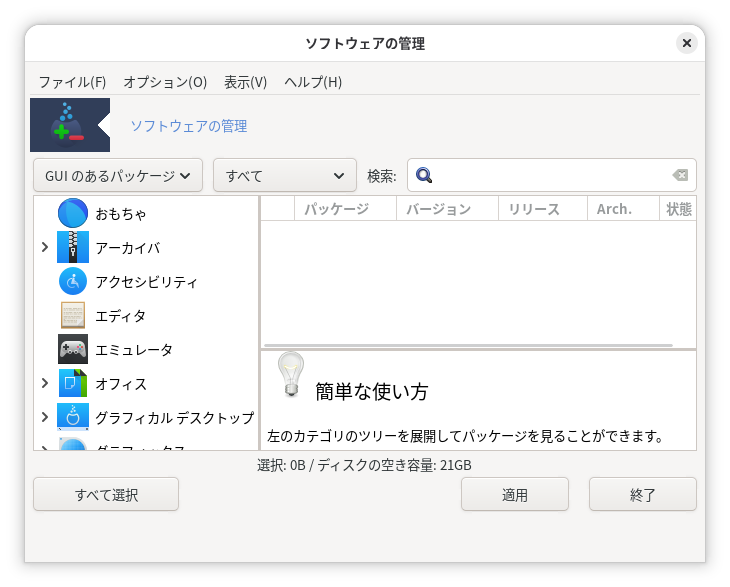Sort by the パッケージ column header
Image resolution: width=730 pixels, height=587 pixels.
click(345, 209)
